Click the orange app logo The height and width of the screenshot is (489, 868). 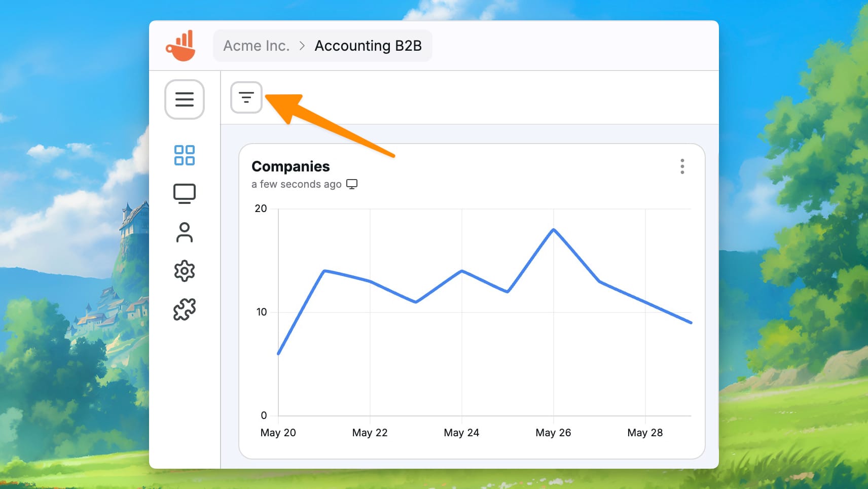pos(181,46)
